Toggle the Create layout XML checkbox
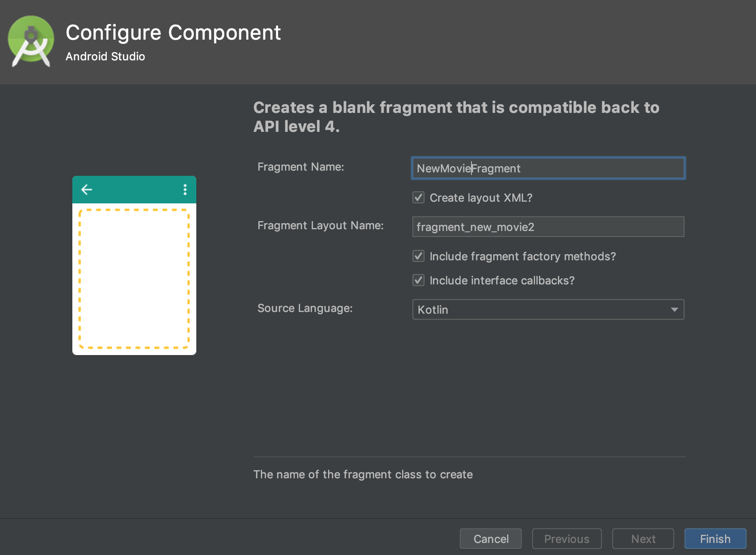The width and height of the screenshot is (756, 555). (418, 198)
